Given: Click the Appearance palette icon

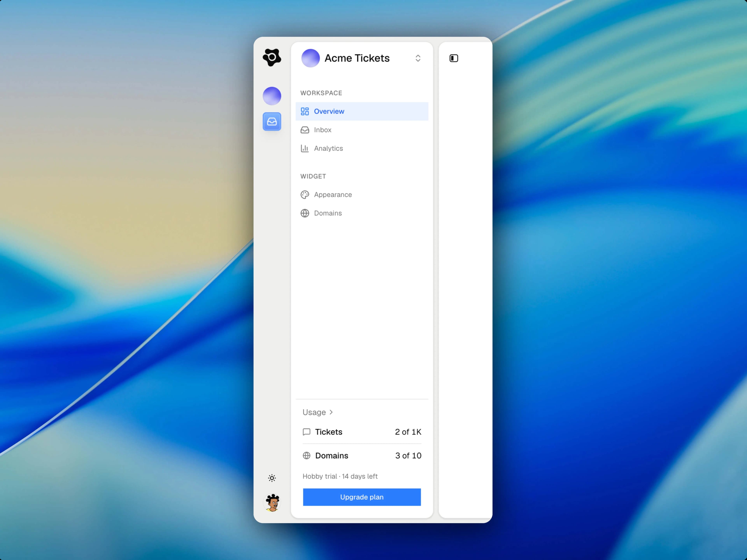Looking at the screenshot, I should [x=305, y=195].
